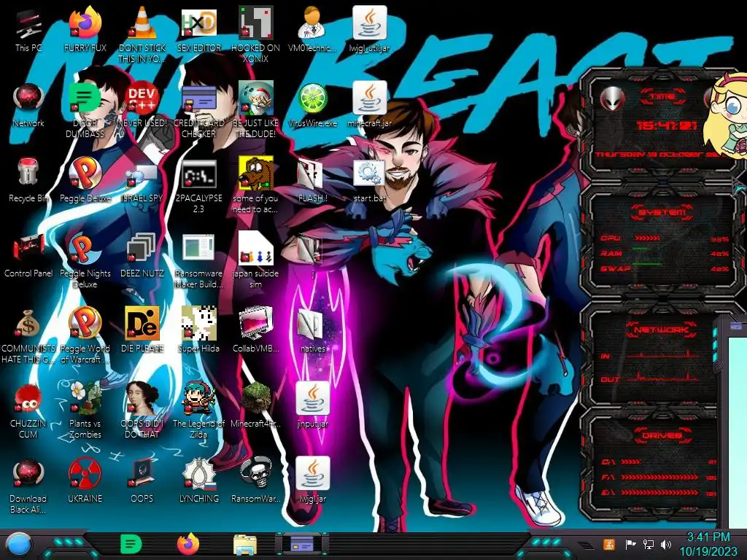Image resolution: width=747 pixels, height=560 pixels.
Task: Open File Explorer from the taskbar
Action: tap(245, 545)
